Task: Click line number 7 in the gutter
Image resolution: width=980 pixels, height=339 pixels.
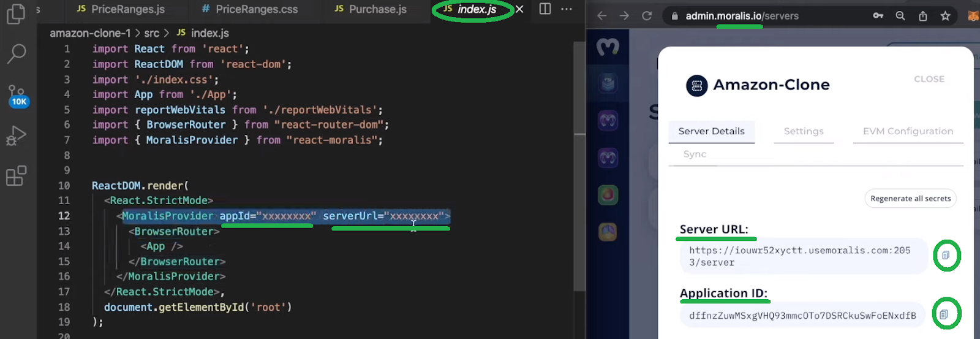Action: (x=67, y=140)
